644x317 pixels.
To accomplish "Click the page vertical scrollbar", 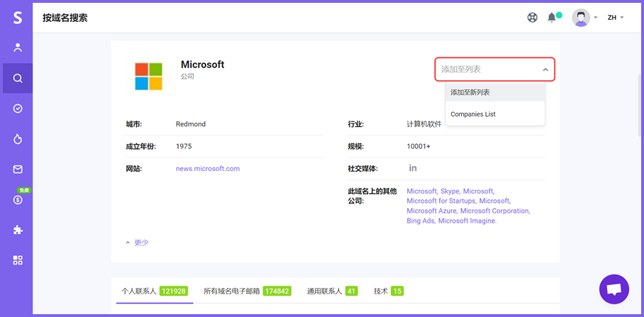I will click(640, 106).
